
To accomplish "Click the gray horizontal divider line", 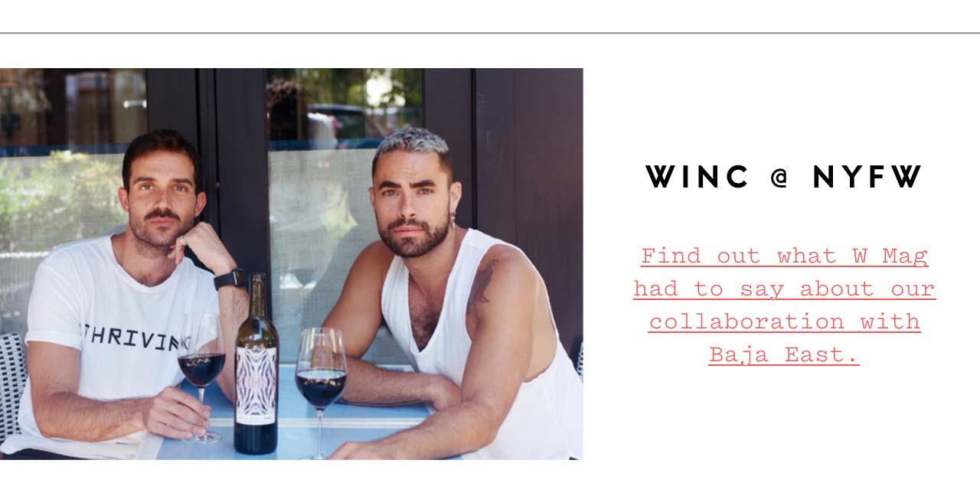I will [x=490, y=33].
